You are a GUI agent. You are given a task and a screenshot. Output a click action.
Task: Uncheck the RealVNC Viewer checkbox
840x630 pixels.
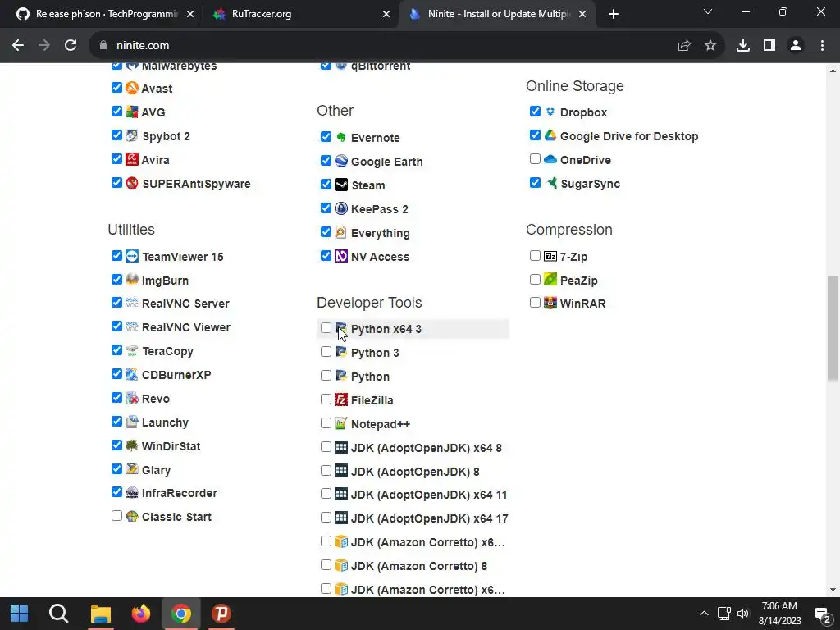(x=116, y=326)
